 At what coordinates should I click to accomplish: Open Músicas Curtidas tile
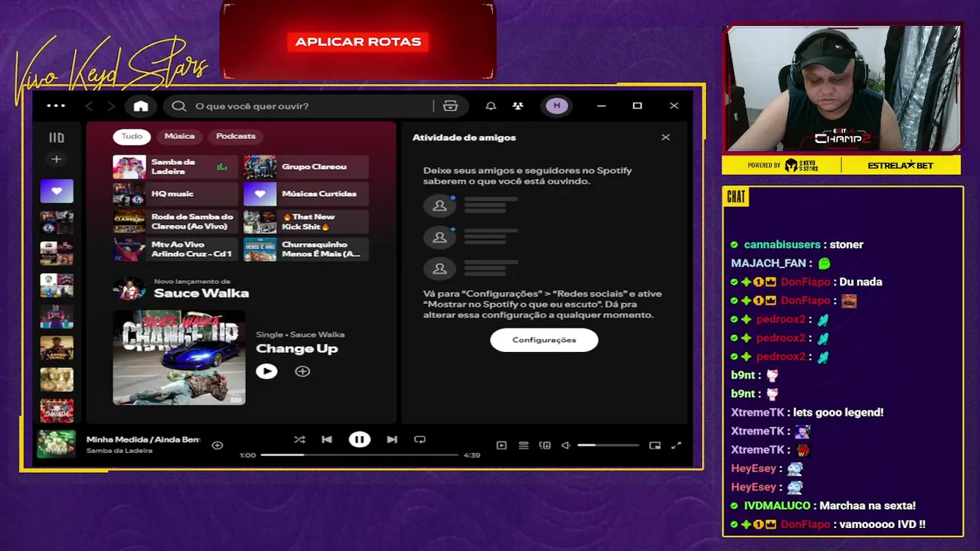pos(306,194)
